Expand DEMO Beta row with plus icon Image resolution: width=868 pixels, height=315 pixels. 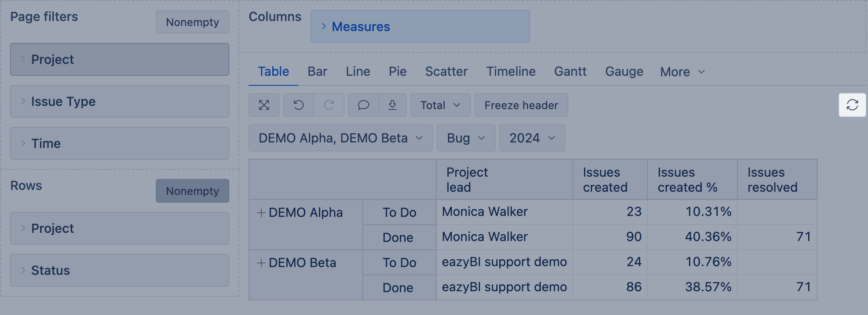261,263
